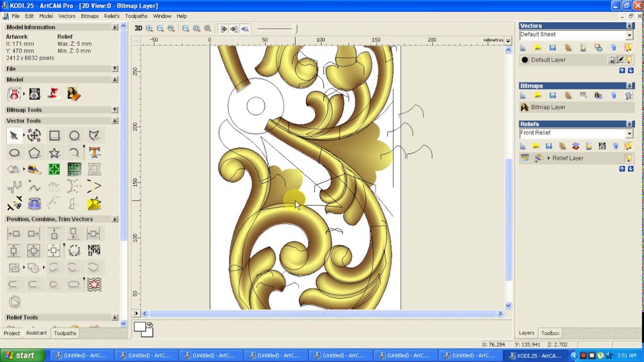Select the Node Editing dotted curve tool
The height and width of the screenshot is (362, 644).
coord(34,187)
